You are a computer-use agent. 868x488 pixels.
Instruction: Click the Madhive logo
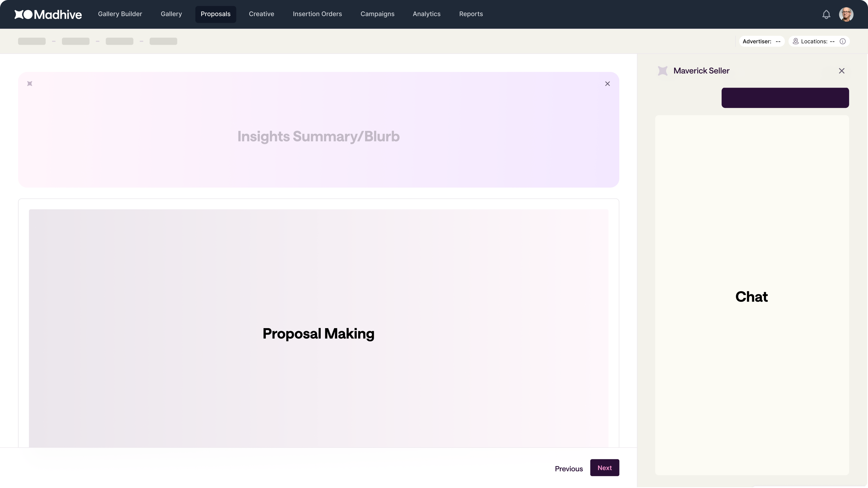pyautogui.click(x=48, y=14)
